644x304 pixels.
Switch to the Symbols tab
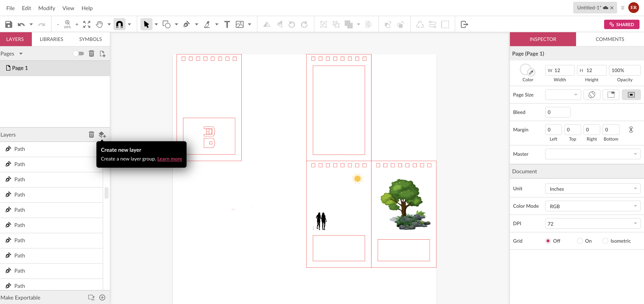(90, 39)
